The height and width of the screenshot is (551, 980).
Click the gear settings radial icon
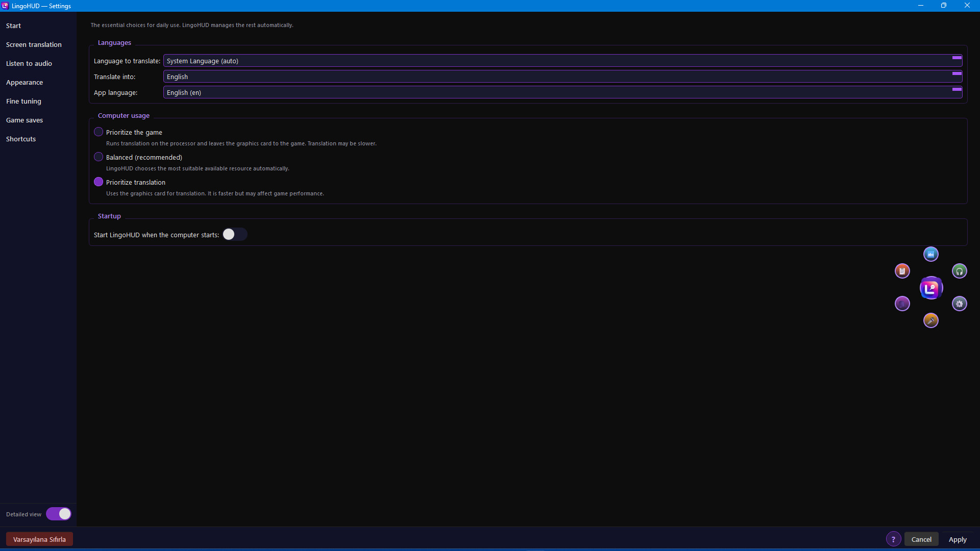pos(959,304)
